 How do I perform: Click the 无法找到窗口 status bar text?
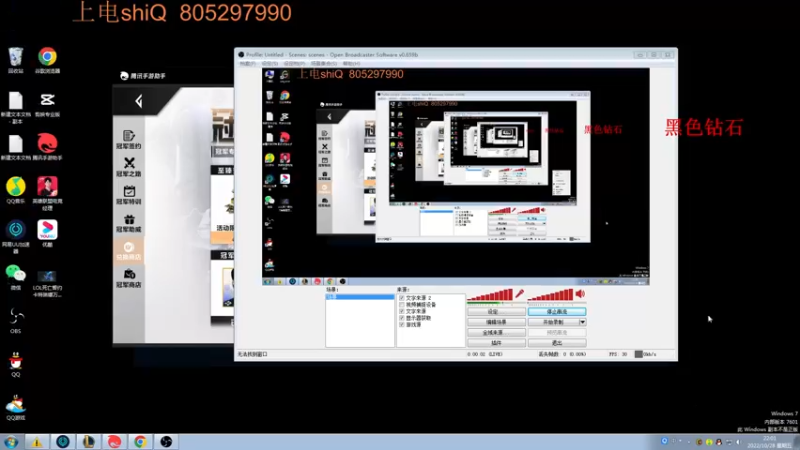[252, 354]
